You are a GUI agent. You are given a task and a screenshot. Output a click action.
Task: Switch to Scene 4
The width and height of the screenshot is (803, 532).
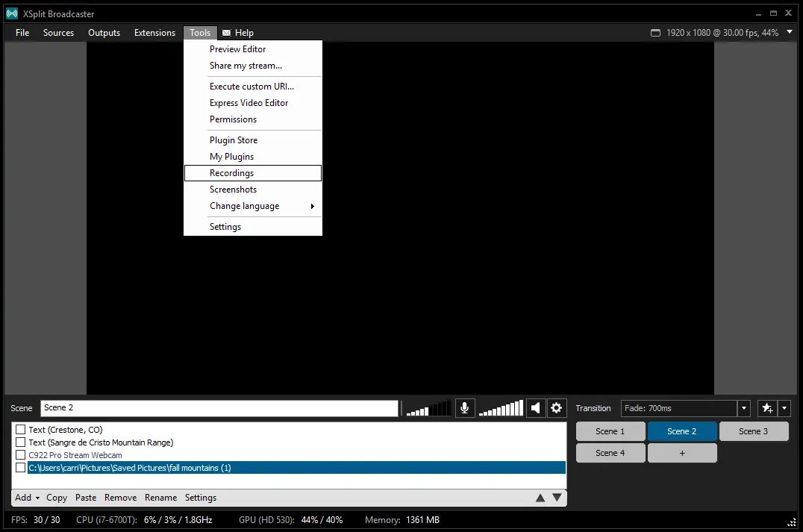click(610, 453)
